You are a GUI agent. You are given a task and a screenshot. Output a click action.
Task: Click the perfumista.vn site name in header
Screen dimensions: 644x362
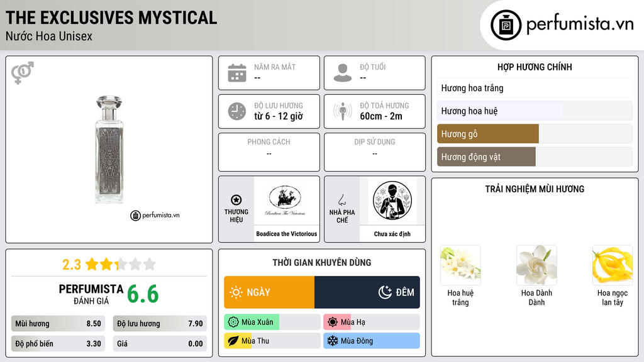tap(580, 24)
